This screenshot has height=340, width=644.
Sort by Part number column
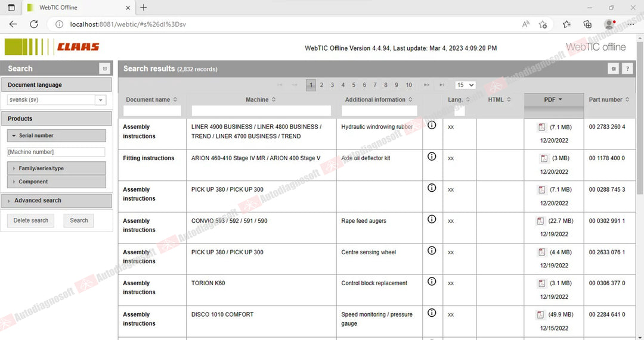tap(609, 99)
